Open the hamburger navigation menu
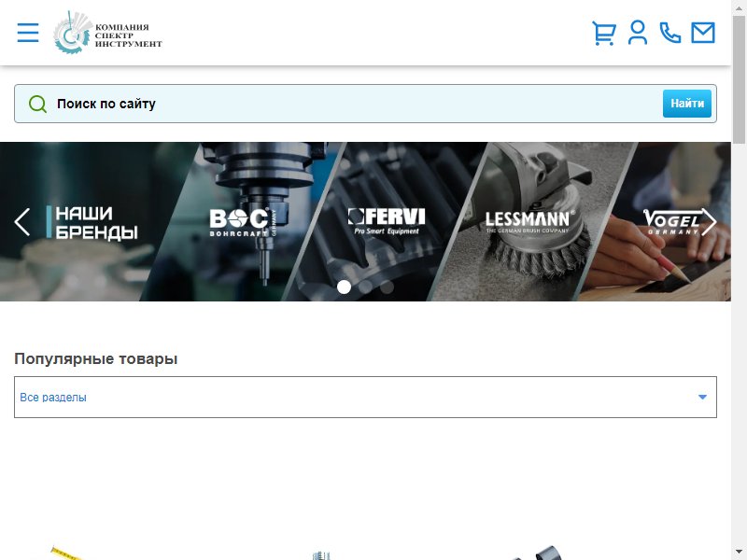Image resolution: width=747 pixels, height=560 pixels. pyautogui.click(x=28, y=33)
